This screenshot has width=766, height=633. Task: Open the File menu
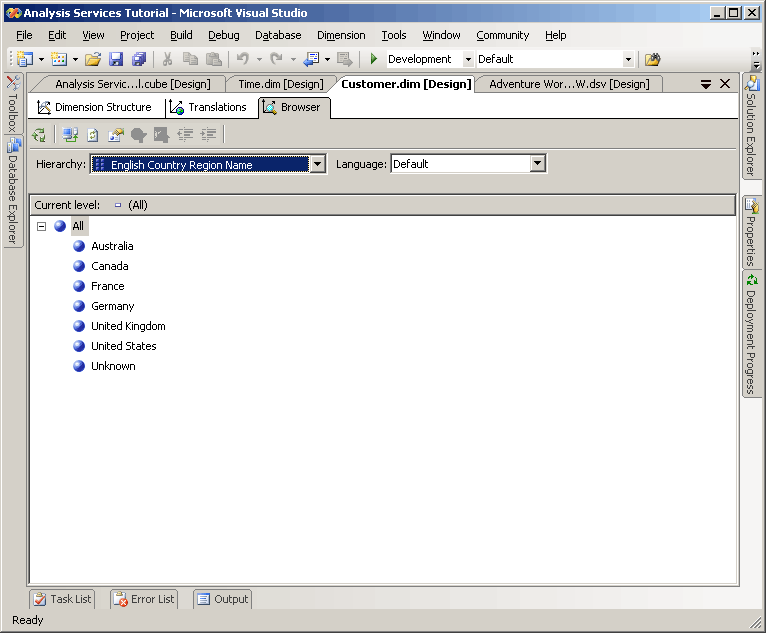tap(24, 35)
